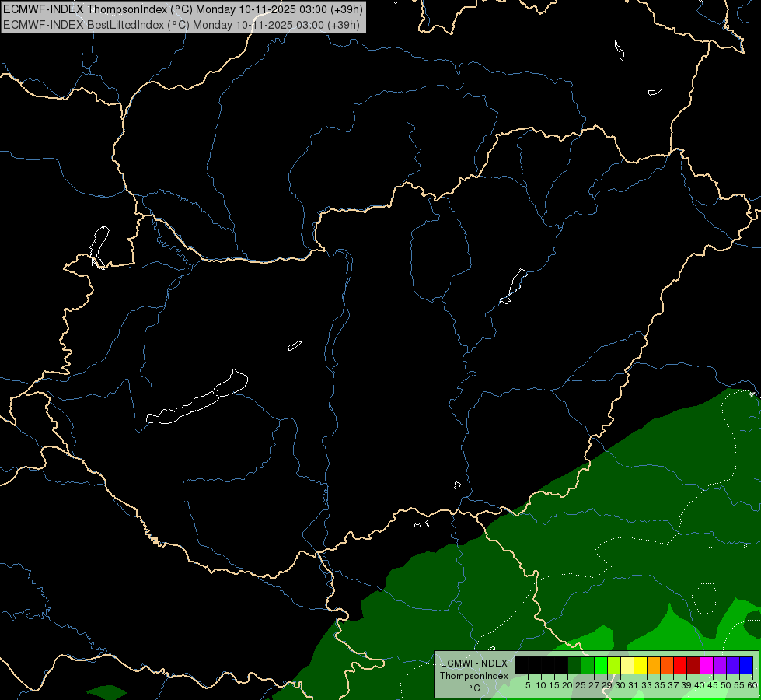Click legend scale value 25

pos(581,685)
